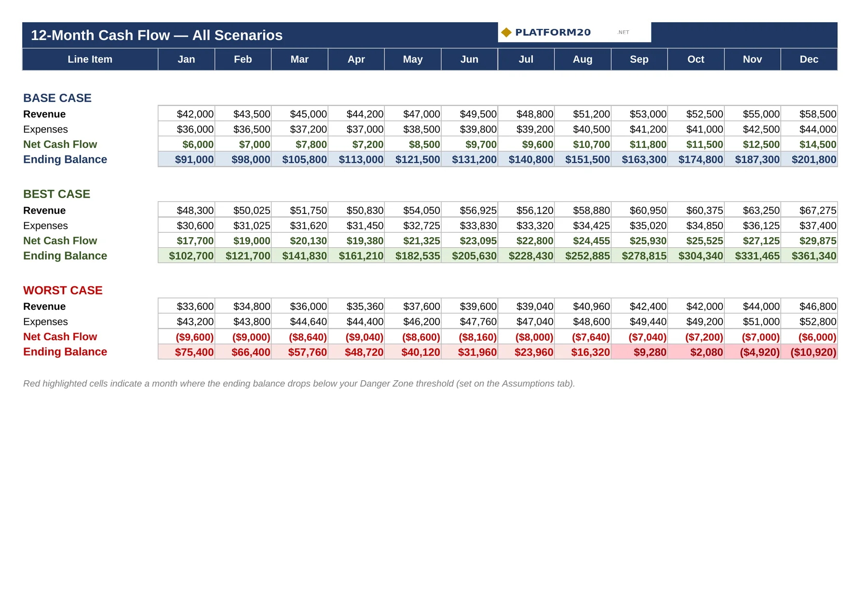Click the 'Jun' column header
Image resolution: width=868 pixels, height=613 pixels.
point(470,59)
